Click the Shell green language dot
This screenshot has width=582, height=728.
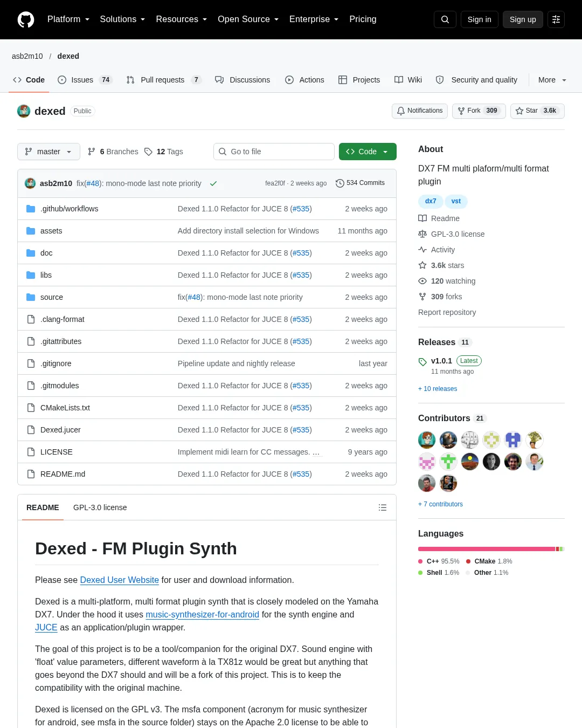420,573
